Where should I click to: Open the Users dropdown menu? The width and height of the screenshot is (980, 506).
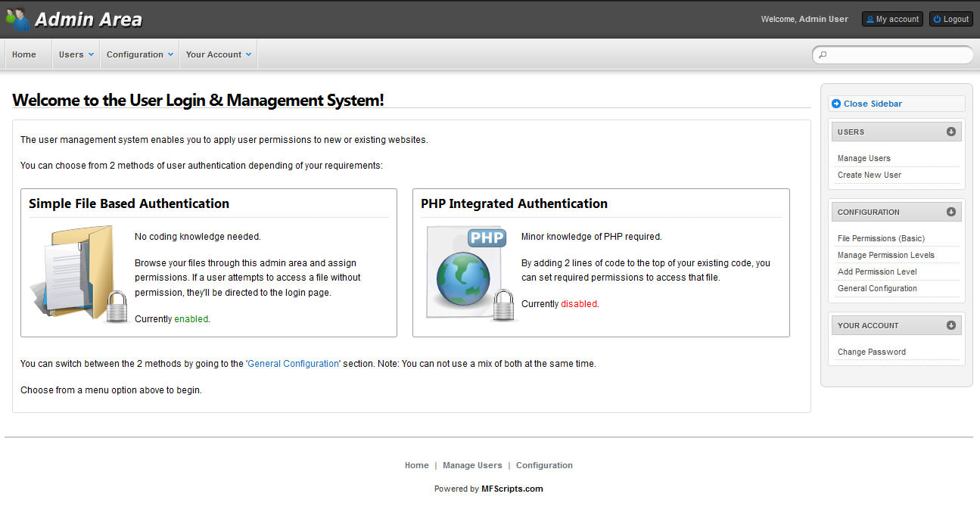[76, 54]
